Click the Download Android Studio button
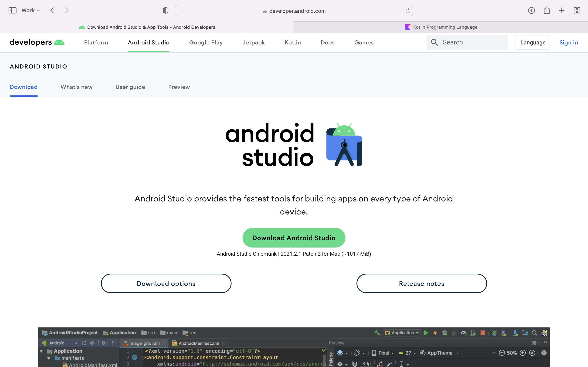 294,238
